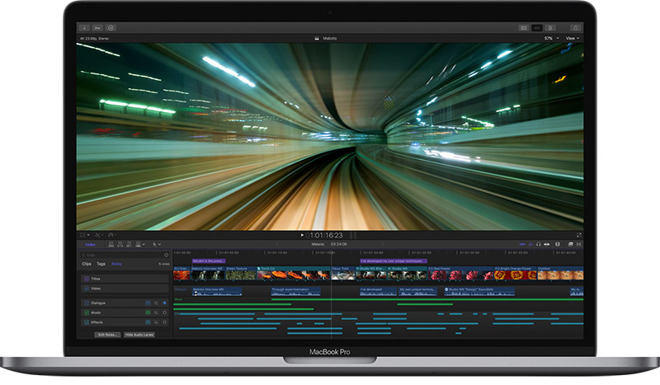Select the CU Bright Orange Flower clip
Viewport: 660px width, 385px height.
(516, 273)
